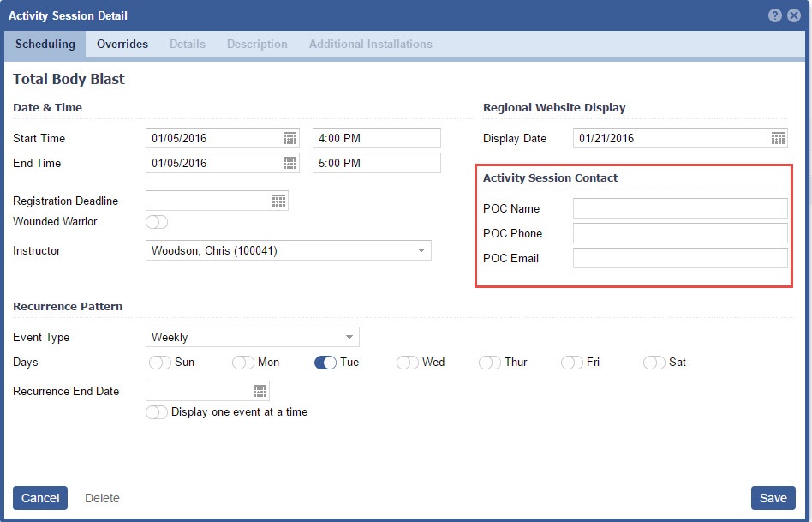Focus the 4:00 PM start time field
The image size is (812, 522).
376,138
